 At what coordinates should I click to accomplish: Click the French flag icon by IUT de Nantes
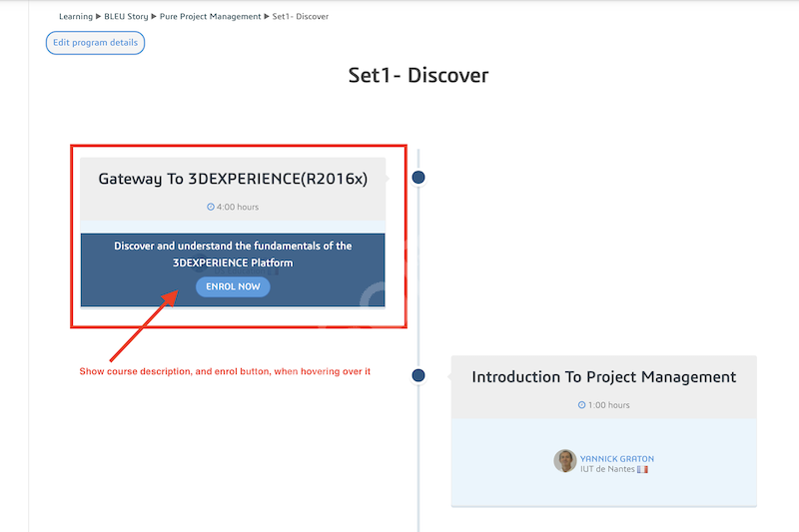coord(642,469)
